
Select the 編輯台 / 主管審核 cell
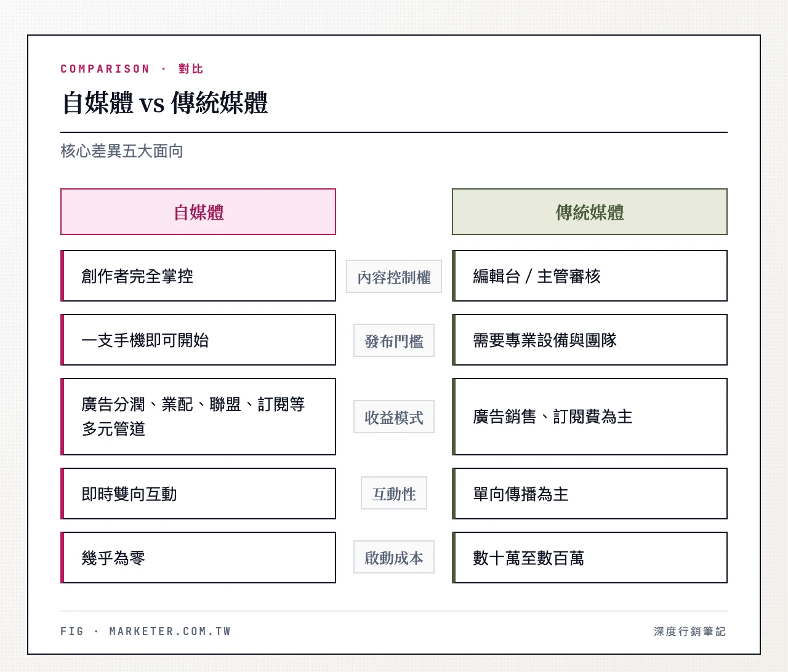point(590,276)
